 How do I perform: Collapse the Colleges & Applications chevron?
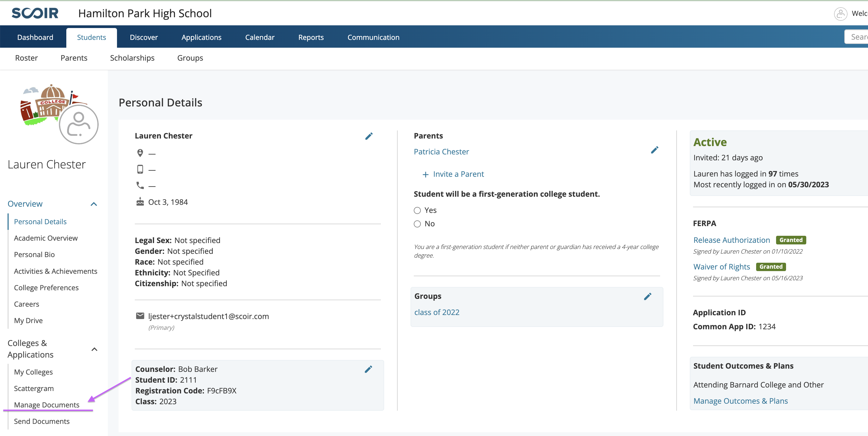point(94,350)
